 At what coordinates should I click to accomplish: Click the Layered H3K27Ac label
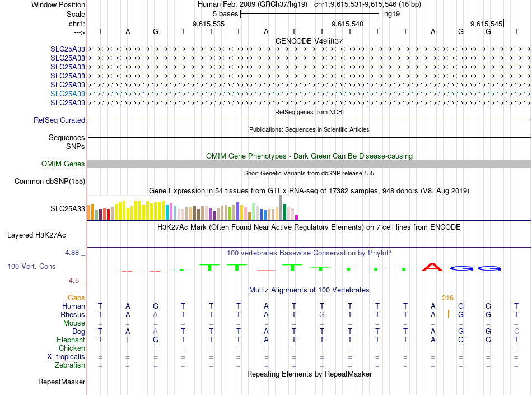(x=36, y=235)
